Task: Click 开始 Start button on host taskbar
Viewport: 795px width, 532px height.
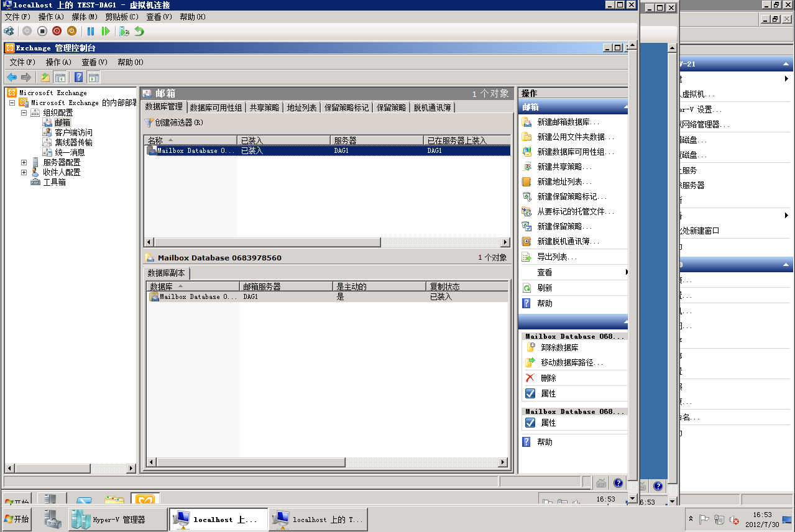Action: click(17, 520)
